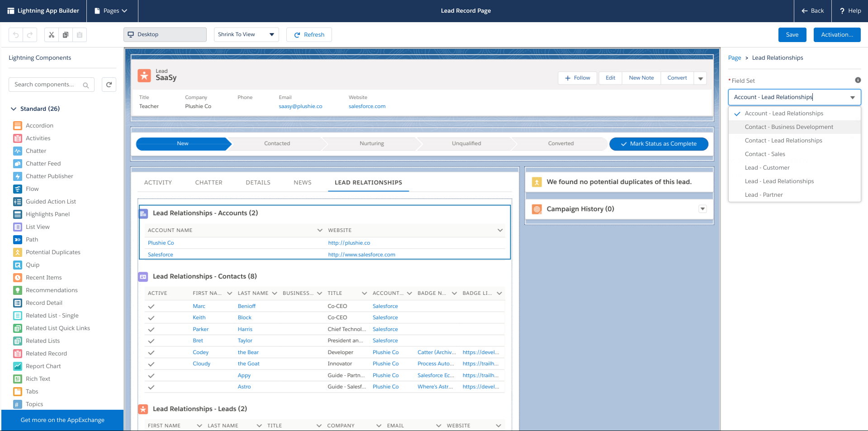Switch to the Details tab
This screenshot has height=431, width=868.
(258, 183)
